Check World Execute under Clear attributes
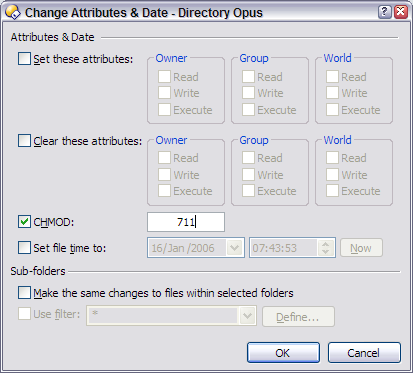 (x=332, y=191)
